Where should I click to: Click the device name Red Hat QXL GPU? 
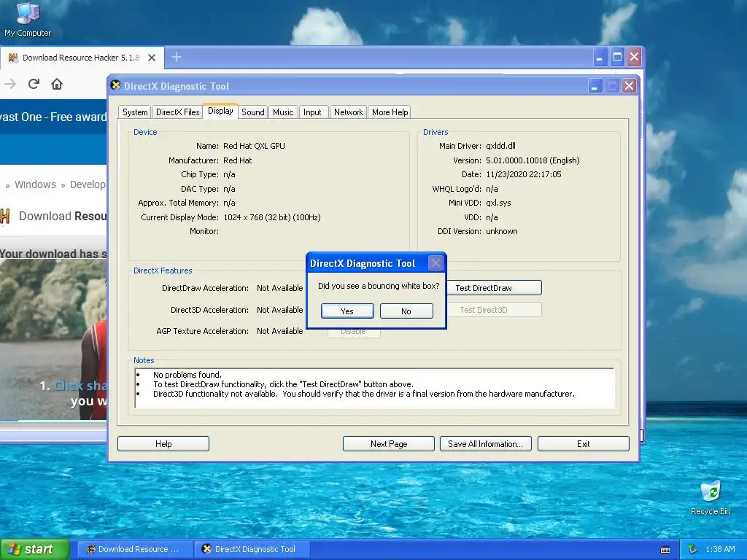tap(254, 146)
